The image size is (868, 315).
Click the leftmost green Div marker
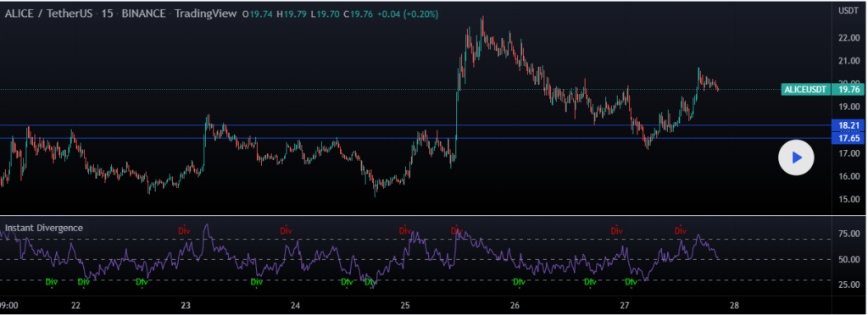[52, 282]
